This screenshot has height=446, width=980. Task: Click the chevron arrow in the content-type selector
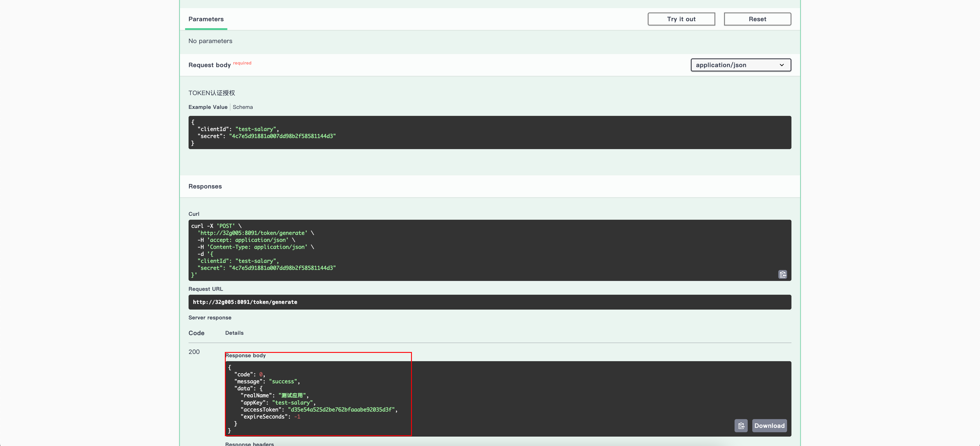pyautogui.click(x=781, y=65)
